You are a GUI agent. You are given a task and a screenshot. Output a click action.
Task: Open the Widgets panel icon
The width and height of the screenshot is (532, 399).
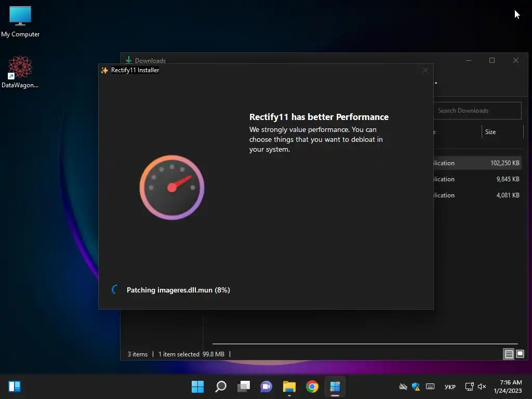15,387
